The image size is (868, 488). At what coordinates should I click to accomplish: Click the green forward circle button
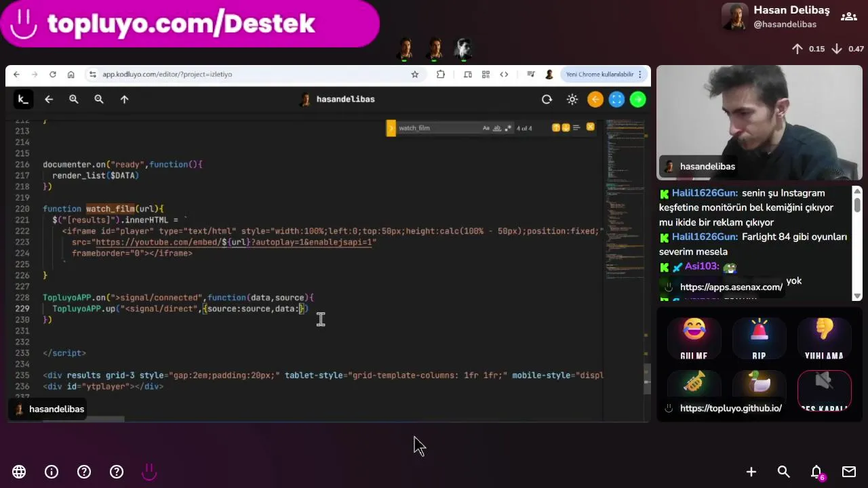pos(637,100)
